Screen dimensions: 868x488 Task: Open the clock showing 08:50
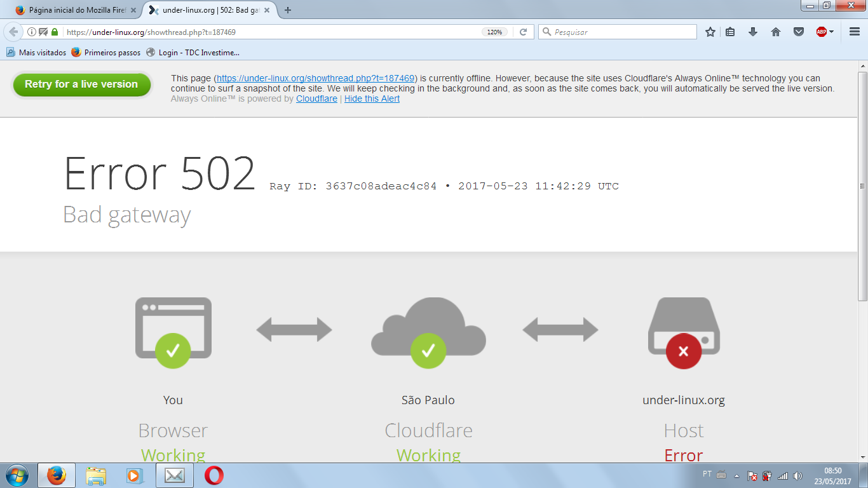833,476
